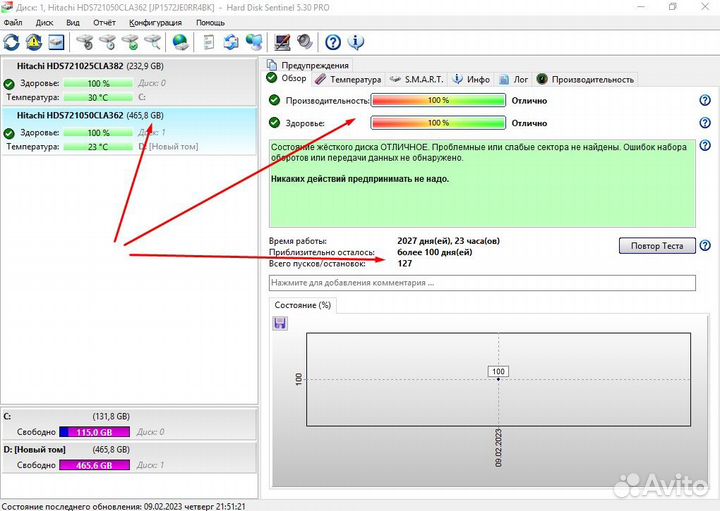The height and width of the screenshot is (511, 720).
Task: Click the blue info icon in toolbar
Action: click(x=355, y=42)
